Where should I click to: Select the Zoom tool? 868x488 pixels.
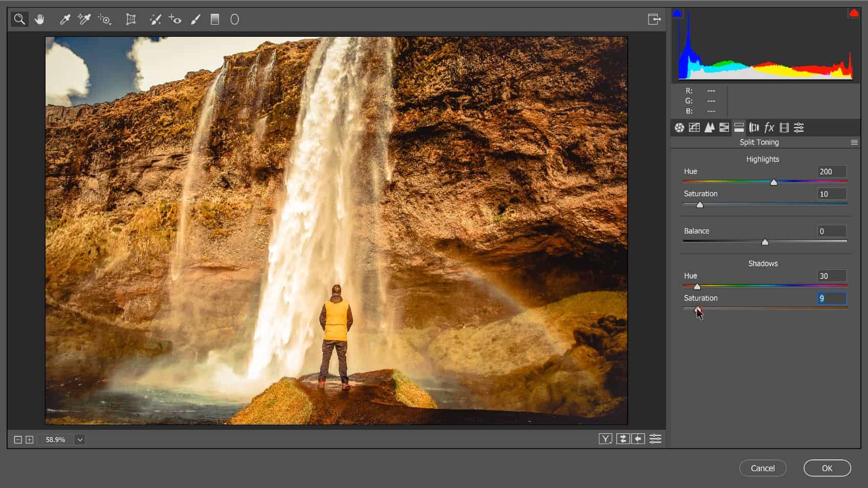(x=19, y=19)
